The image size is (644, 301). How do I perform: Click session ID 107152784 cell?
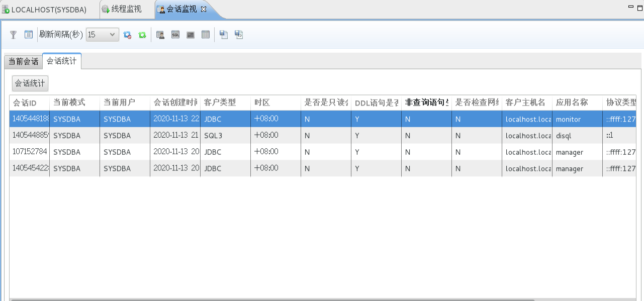click(30, 152)
